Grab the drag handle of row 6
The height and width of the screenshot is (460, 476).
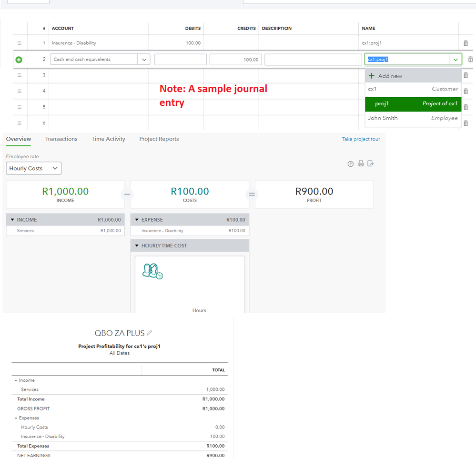[20, 123]
